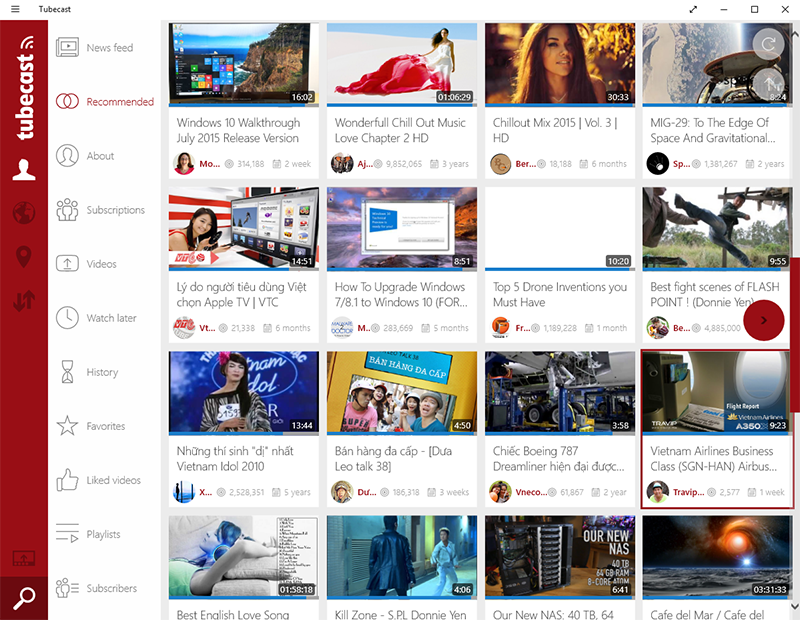The height and width of the screenshot is (620, 800).
Task: Play the Vietnam Idol 2010 video thumbnail
Action: tap(243, 392)
